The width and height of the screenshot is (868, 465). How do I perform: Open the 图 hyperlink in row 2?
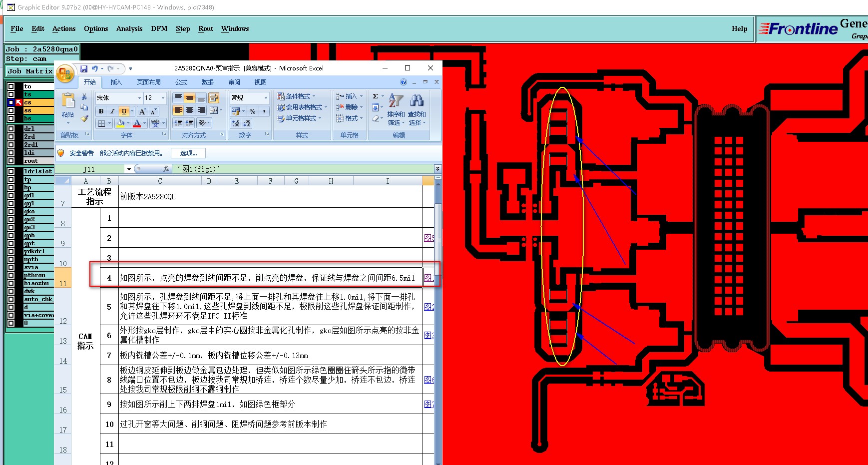click(429, 238)
